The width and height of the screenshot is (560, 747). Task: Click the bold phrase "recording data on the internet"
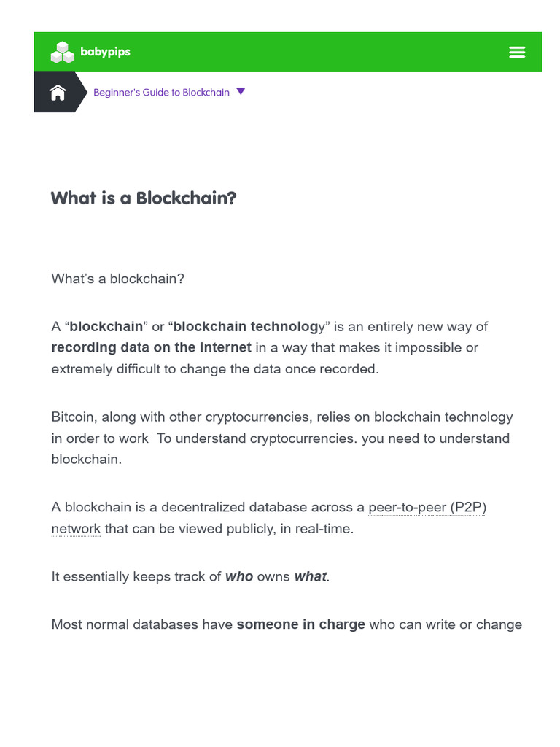(x=151, y=347)
